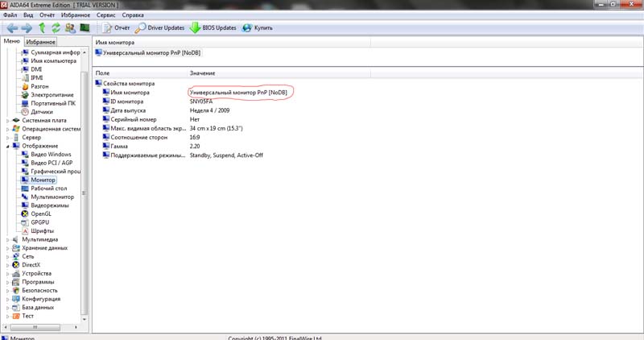Screen dimensions: 644x340
Task: Select Датчики tree item
Action: 37,112
